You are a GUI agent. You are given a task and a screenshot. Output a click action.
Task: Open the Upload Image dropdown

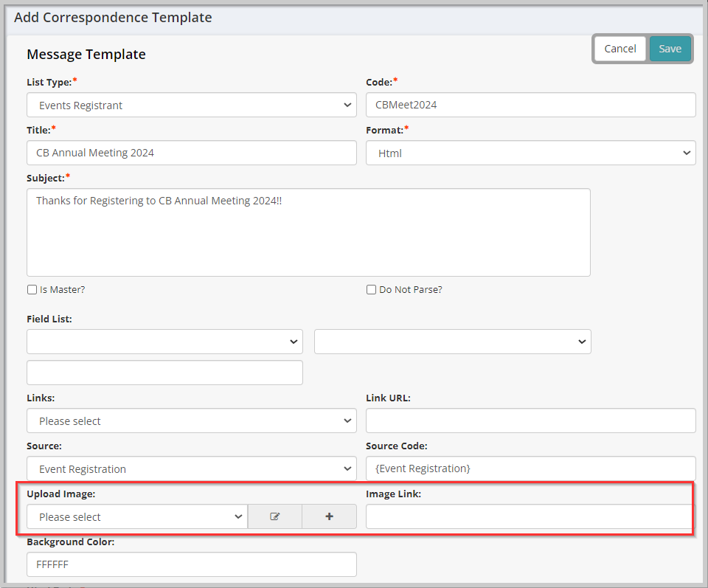(x=137, y=516)
